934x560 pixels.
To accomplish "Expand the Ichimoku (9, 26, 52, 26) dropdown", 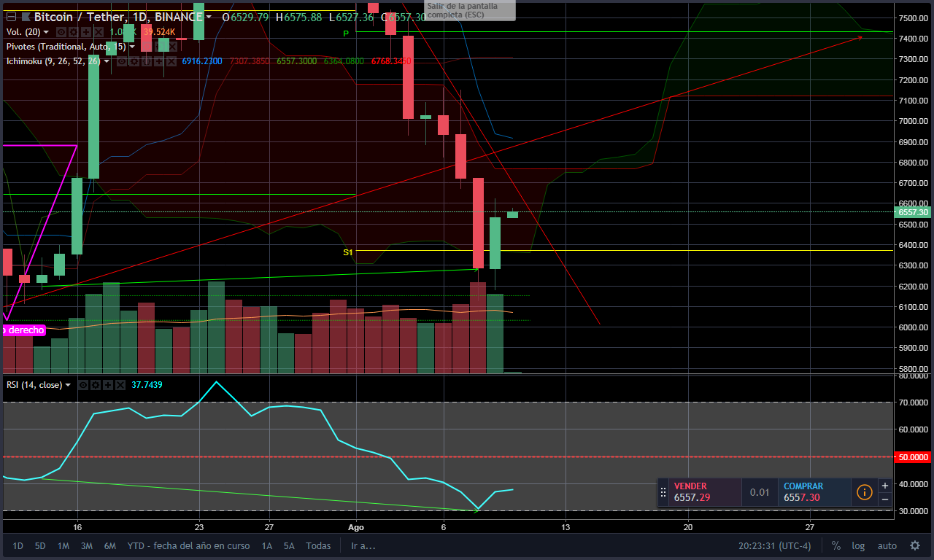I will [107, 61].
